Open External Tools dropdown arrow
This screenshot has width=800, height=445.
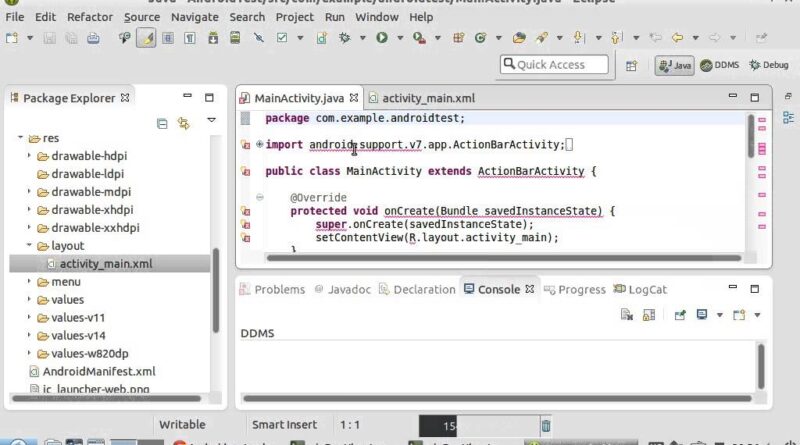click(438, 38)
